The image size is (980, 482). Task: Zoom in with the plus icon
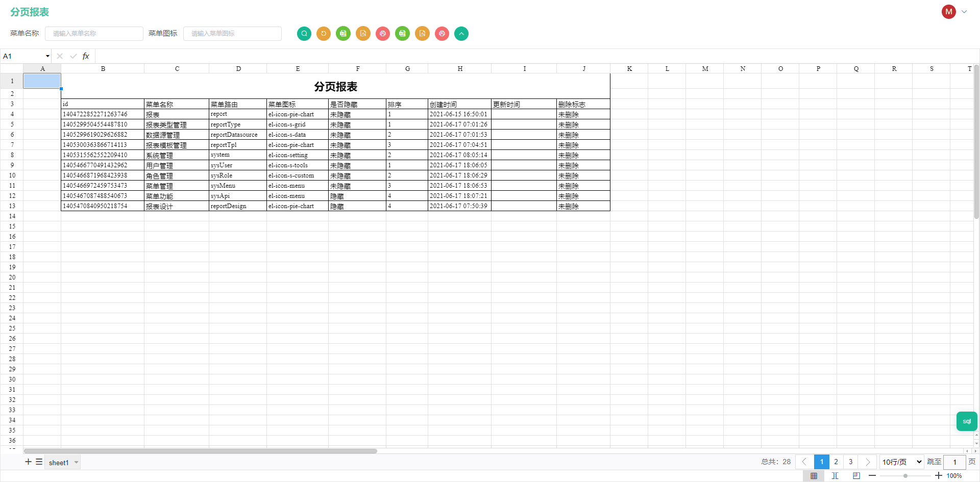(939, 476)
